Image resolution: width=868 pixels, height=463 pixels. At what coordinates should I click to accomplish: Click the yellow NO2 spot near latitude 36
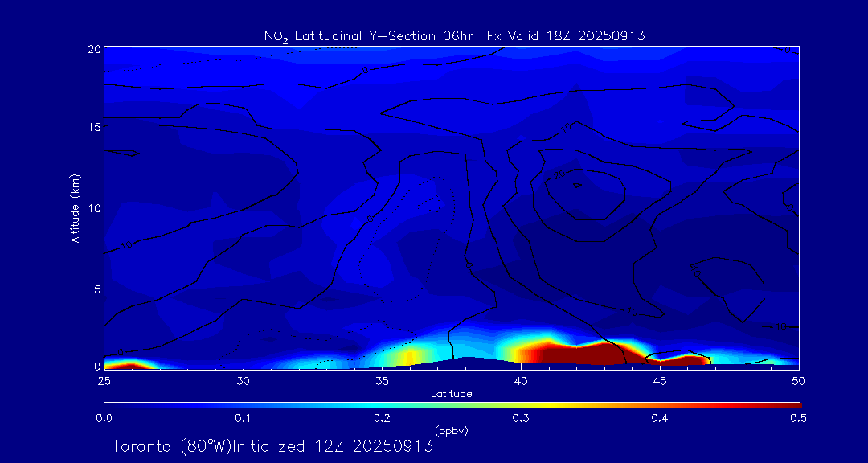409,354
